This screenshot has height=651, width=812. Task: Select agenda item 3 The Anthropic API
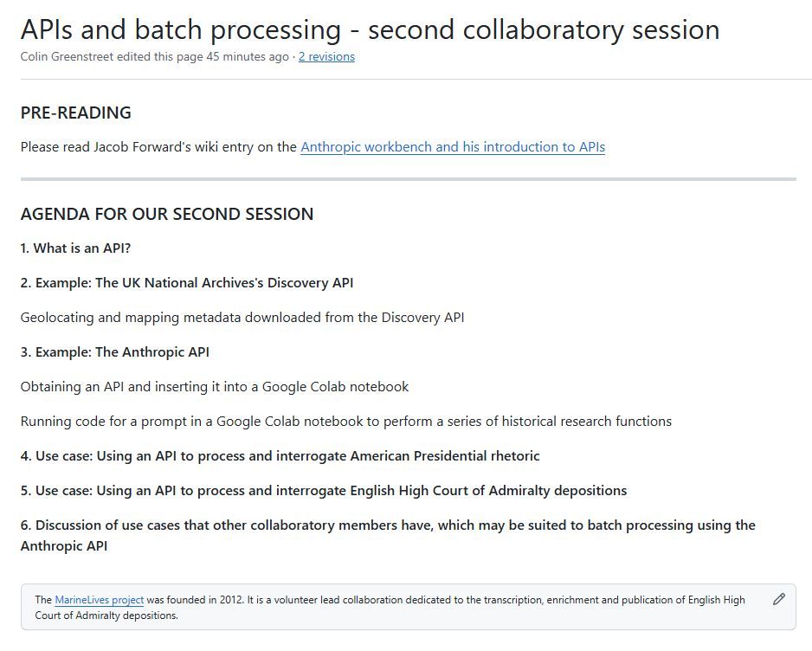[115, 352]
